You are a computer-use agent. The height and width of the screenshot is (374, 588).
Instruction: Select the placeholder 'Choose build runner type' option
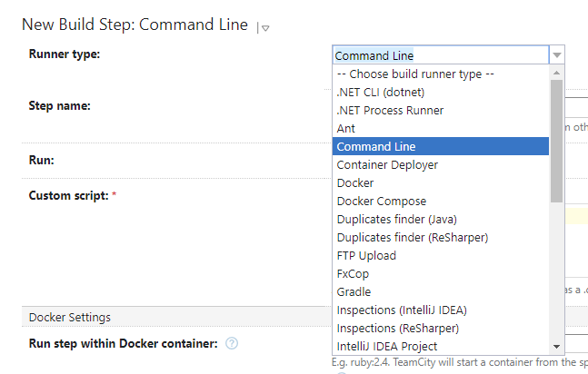pyautogui.click(x=415, y=74)
